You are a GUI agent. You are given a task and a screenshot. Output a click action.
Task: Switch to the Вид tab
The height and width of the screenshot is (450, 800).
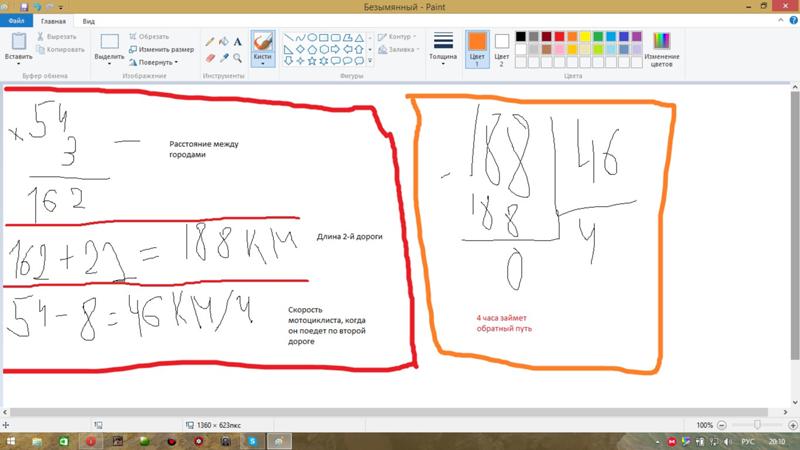(x=89, y=20)
